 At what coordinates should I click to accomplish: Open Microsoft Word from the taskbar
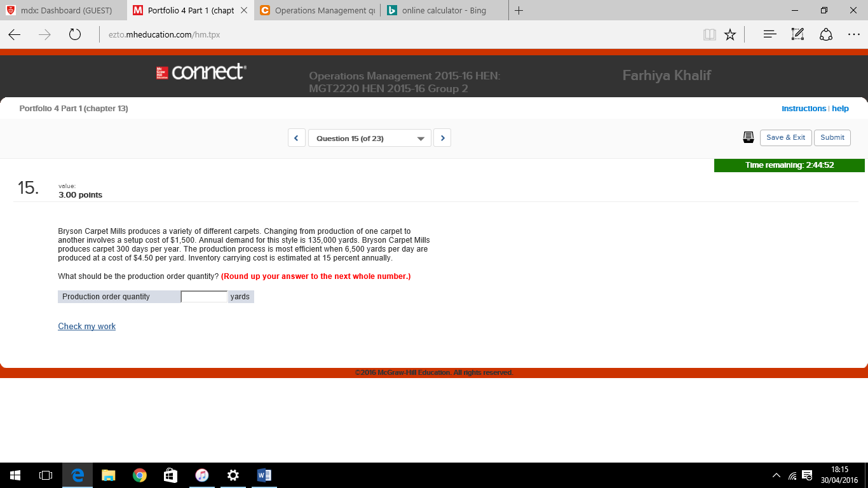264,475
